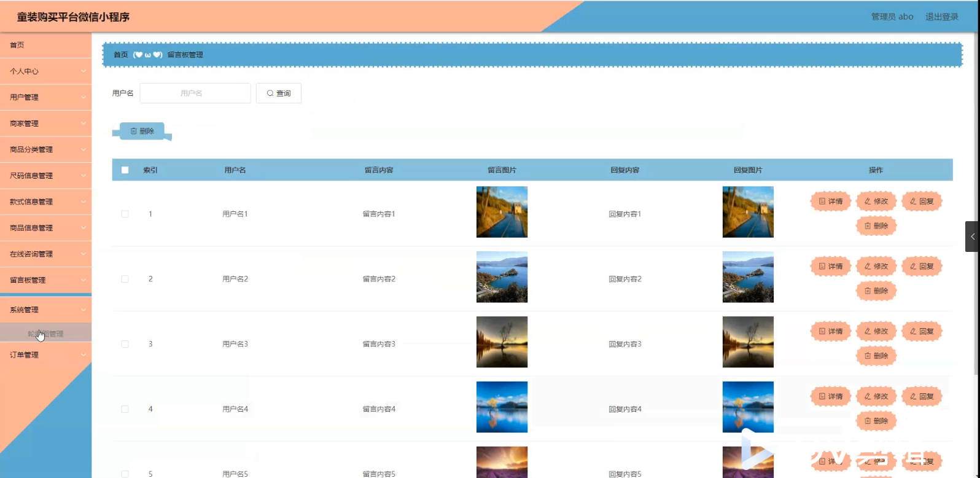Click the 退出登录 logout link
980x478 pixels.
(942, 17)
